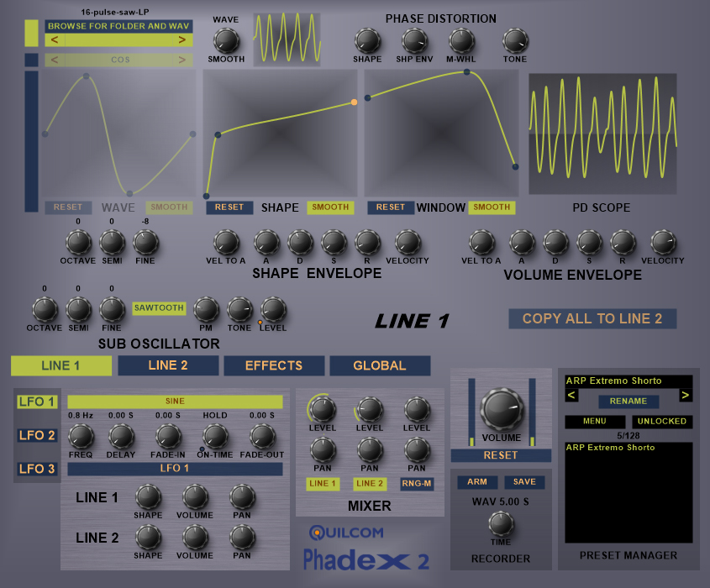Click RESET under the WINDOW curve

391,207
